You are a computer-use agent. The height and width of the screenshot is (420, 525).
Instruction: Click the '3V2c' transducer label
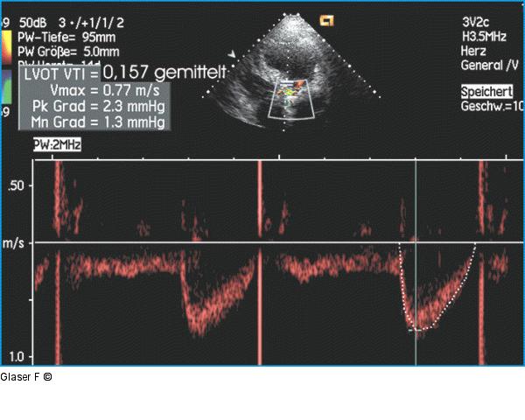point(475,22)
